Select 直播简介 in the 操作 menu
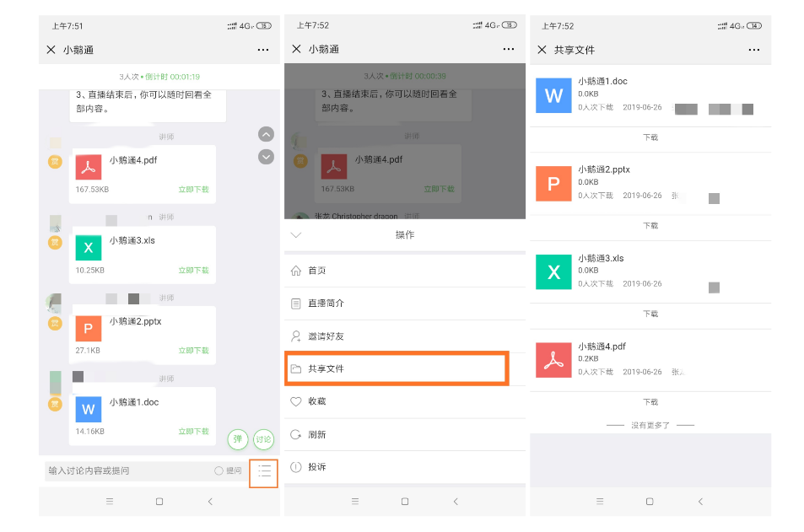Viewport: 804px width, 532px height. [405, 304]
